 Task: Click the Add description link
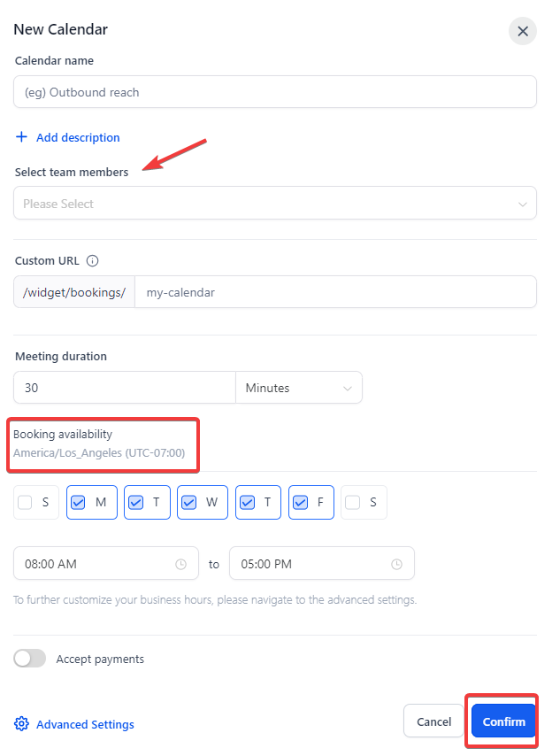78,137
